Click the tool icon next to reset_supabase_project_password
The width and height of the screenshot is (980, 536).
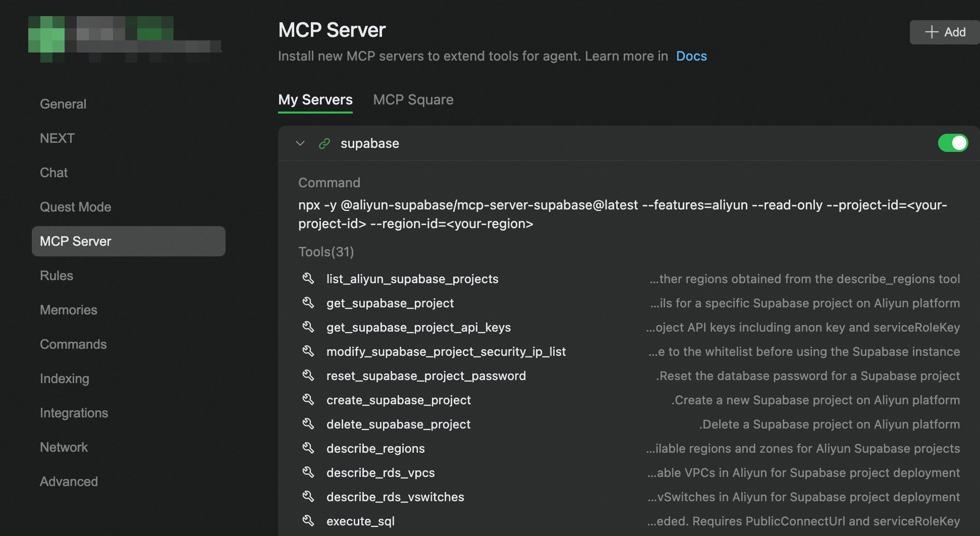[x=308, y=376]
